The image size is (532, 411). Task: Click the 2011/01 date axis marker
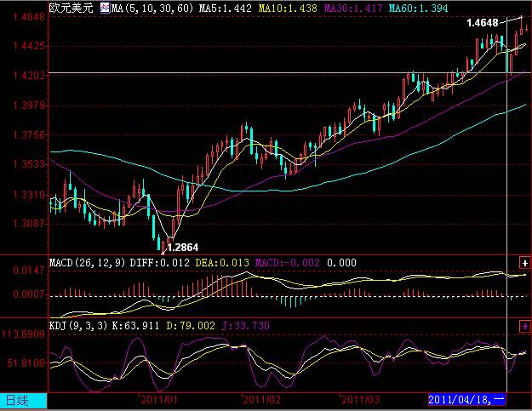click(x=159, y=399)
